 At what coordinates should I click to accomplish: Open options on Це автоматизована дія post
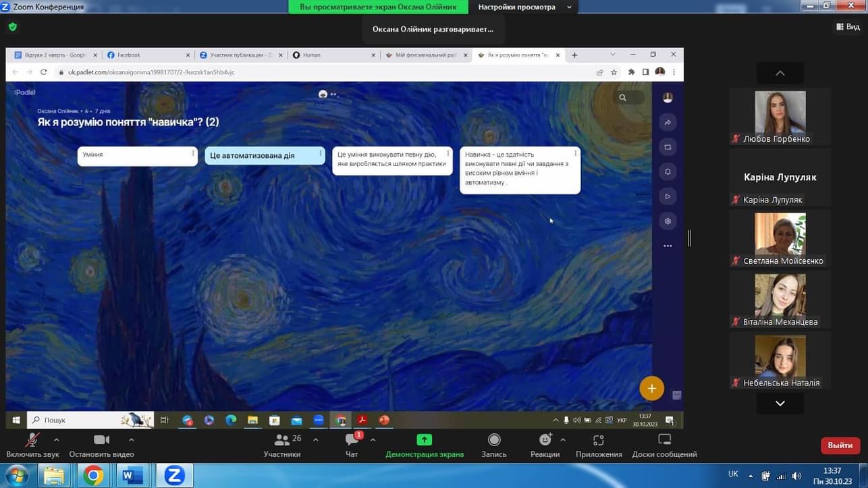point(321,154)
